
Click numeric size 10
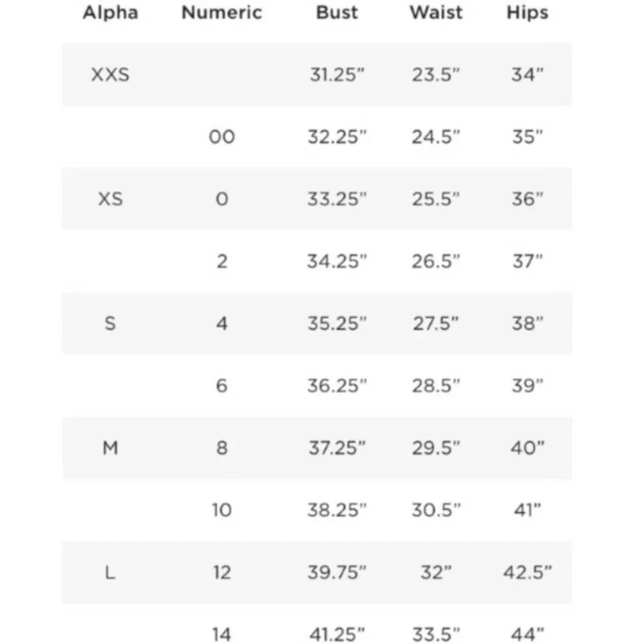pyautogui.click(x=222, y=510)
